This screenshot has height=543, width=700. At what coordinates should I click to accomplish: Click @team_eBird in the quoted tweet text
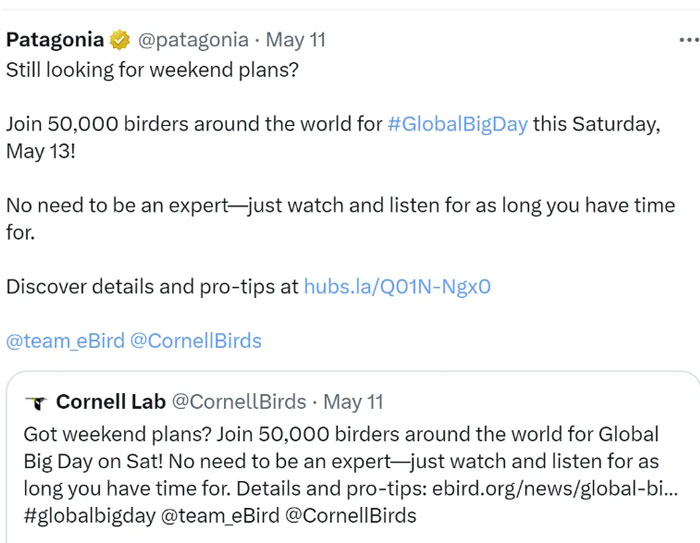[220, 516]
